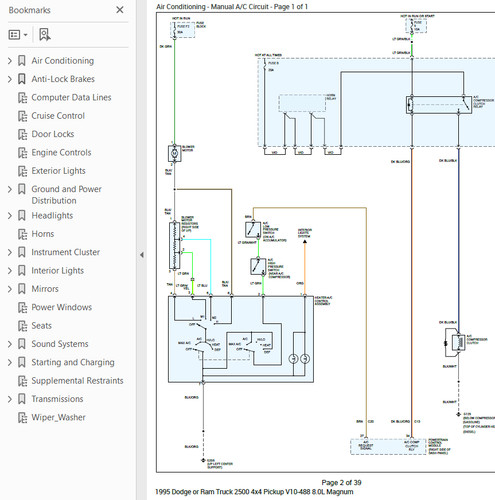Click the Seats bookmark icon
The image size is (495, 500).
[22, 326]
